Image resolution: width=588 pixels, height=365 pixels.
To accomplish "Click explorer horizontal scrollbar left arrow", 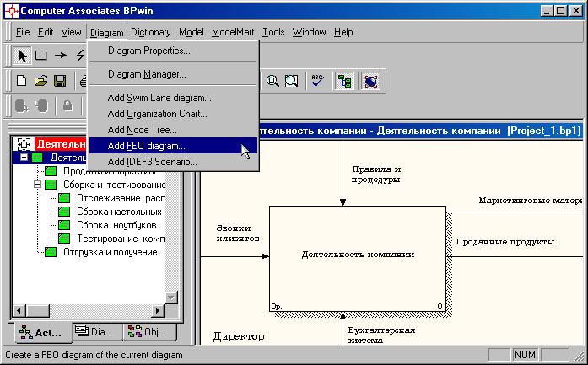I will [20, 310].
